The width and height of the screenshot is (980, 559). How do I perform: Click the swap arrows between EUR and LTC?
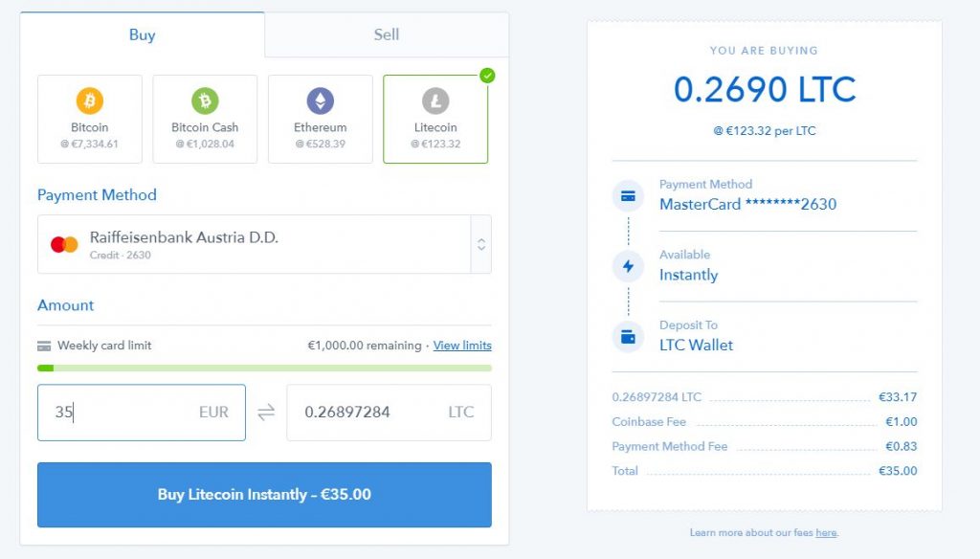pyautogui.click(x=266, y=413)
